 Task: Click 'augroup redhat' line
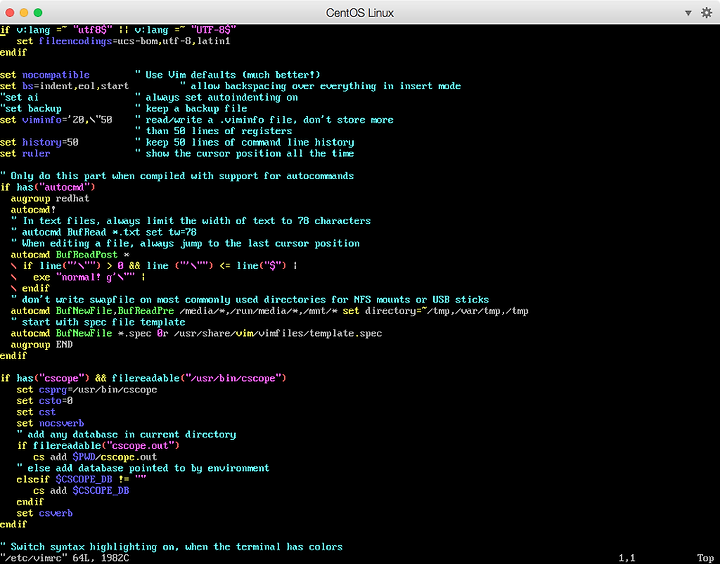pos(50,198)
